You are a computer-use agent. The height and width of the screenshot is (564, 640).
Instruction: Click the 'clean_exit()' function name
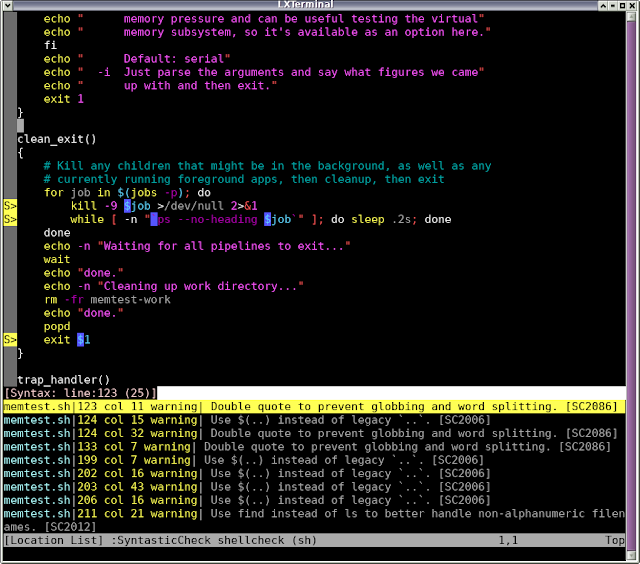pyautogui.click(x=57, y=139)
